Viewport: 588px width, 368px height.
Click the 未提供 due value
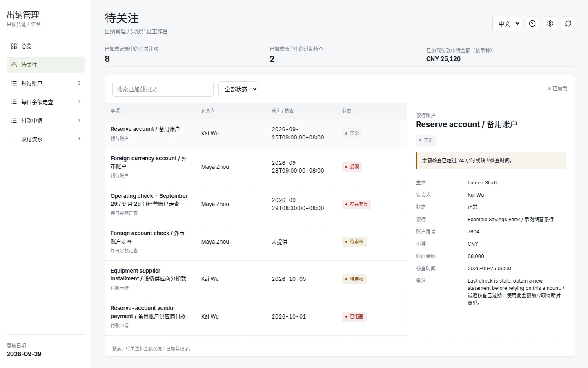280,242
